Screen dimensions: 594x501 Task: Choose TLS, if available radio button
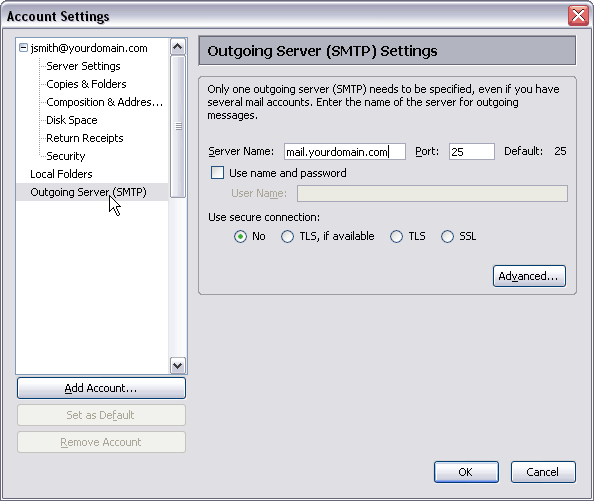pyautogui.click(x=287, y=237)
